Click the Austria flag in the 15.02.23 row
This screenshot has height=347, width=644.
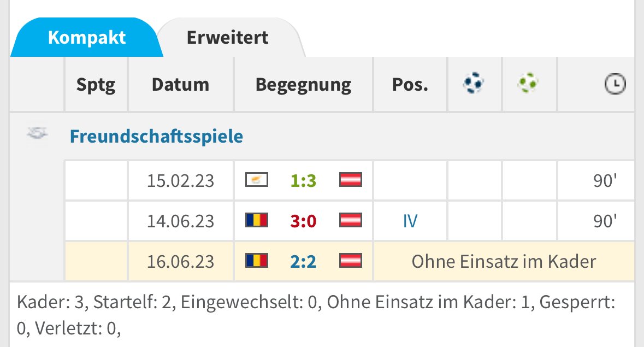click(351, 180)
